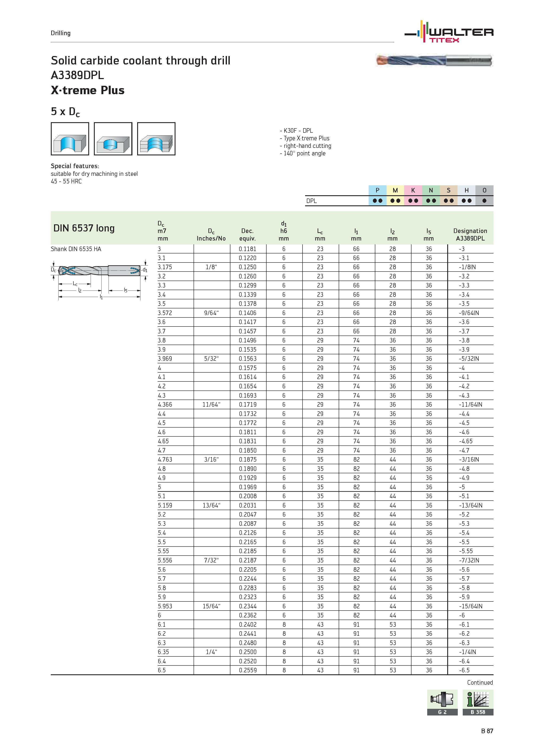534x756 pixels.
Task: Click the 'DIN 6537 long' table heading
Action: point(84,228)
